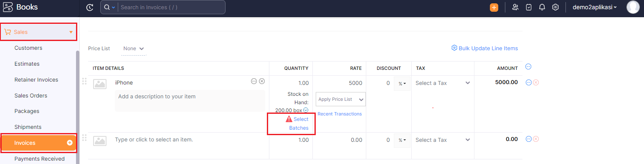Screen dimensions: 644x164
Task: Open the Bulk Update Line Items link
Action: coord(484,48)
